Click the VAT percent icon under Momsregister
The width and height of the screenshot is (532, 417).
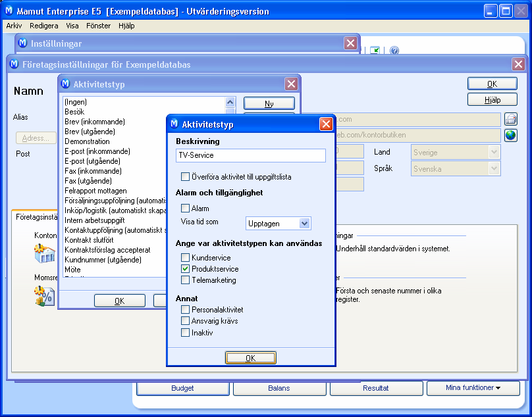coord(45,297)
